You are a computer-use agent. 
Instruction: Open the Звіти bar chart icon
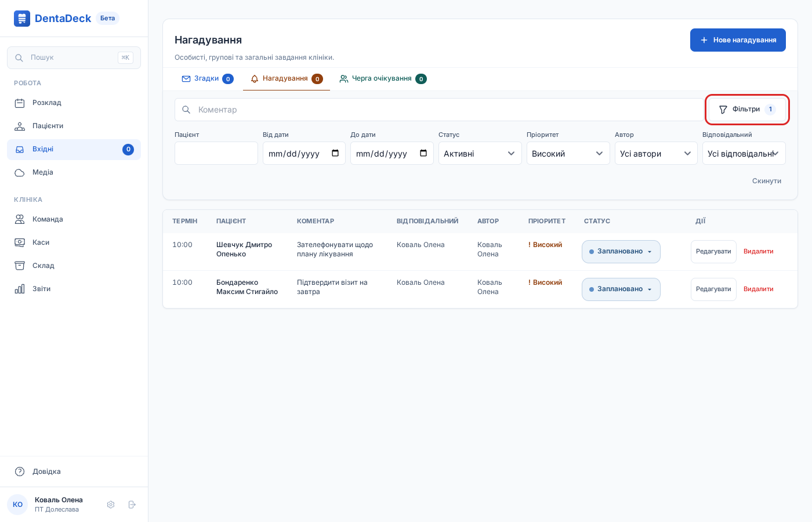tap(20, 289)
